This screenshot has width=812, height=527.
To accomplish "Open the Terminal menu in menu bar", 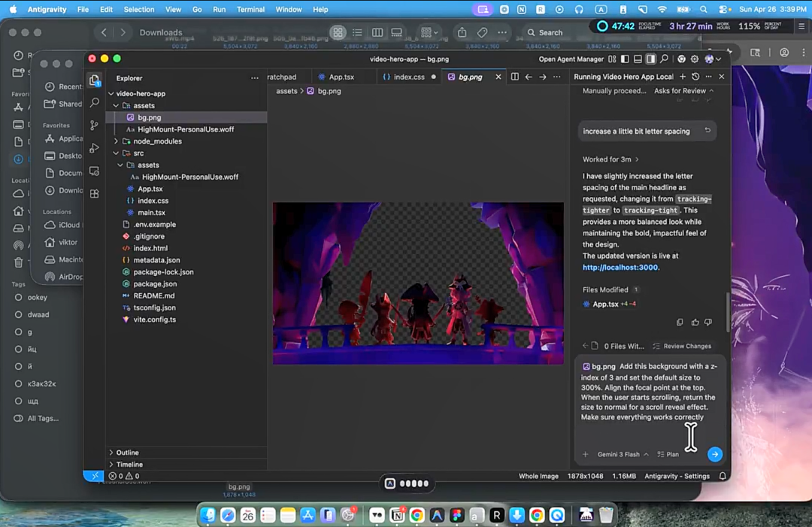I will pyautogui.click(x=250, y=9).
